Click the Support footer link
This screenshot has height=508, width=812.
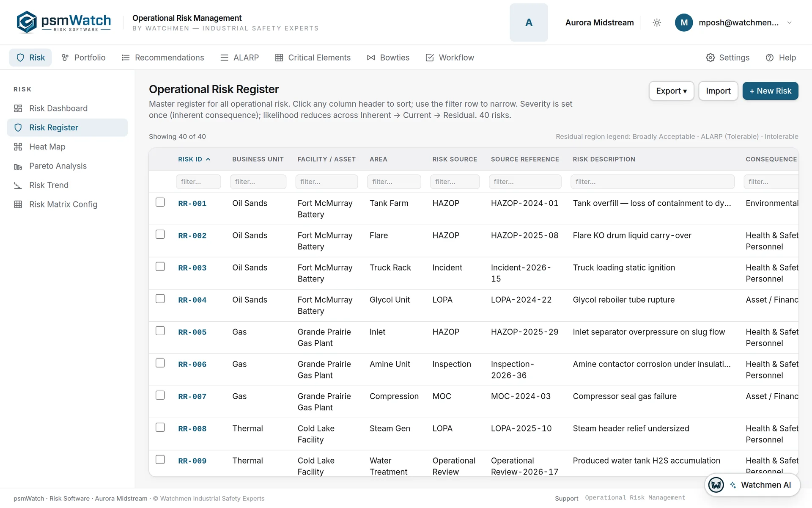pyautogui.click(x=566, y=498)
